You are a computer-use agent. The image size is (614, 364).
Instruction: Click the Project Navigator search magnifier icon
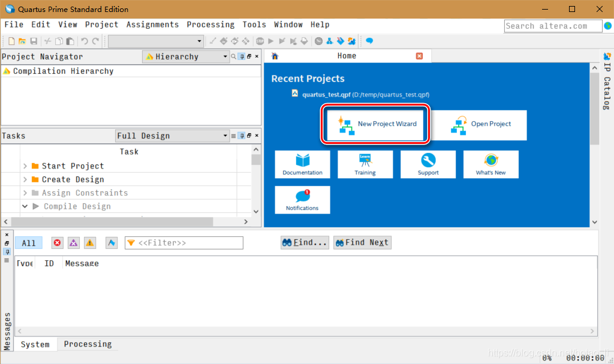point(234,57)
